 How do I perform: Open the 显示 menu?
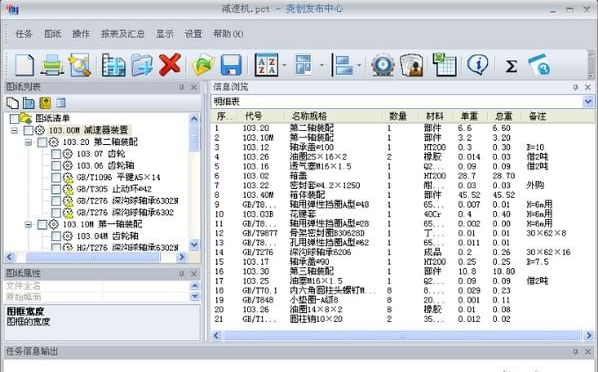pos(165,34)
